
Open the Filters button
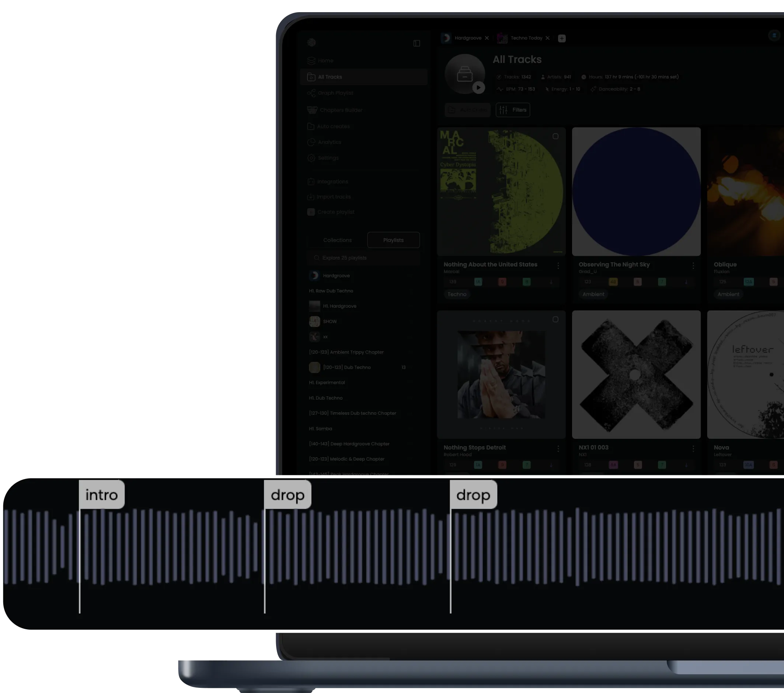coord(512,110)
